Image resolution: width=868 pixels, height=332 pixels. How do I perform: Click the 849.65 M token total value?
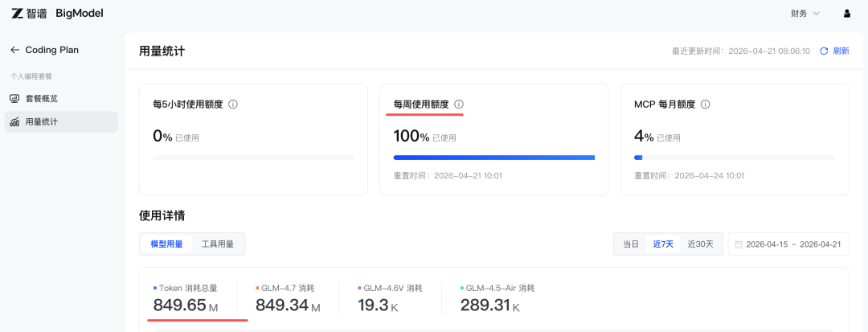tap(186, 305)
